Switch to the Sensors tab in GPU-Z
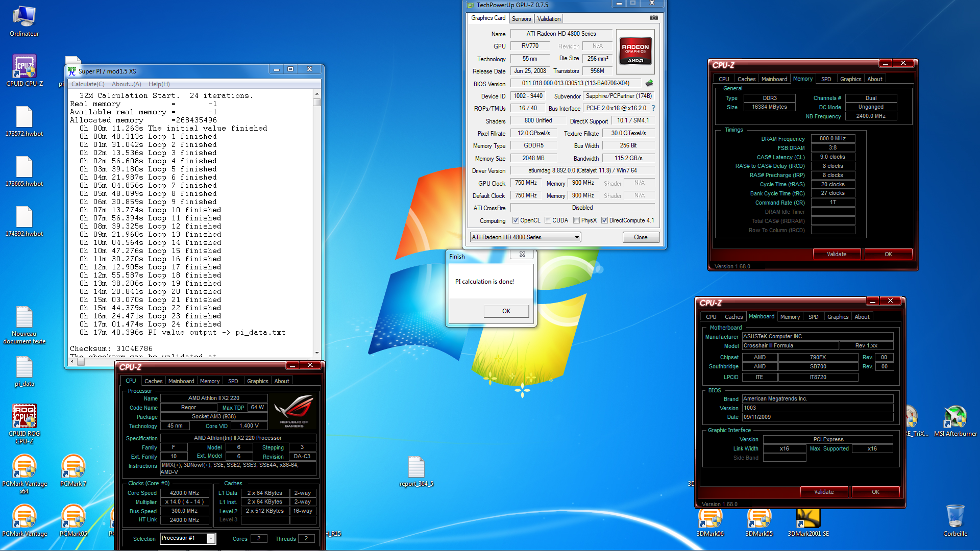 tap(521, 19)
